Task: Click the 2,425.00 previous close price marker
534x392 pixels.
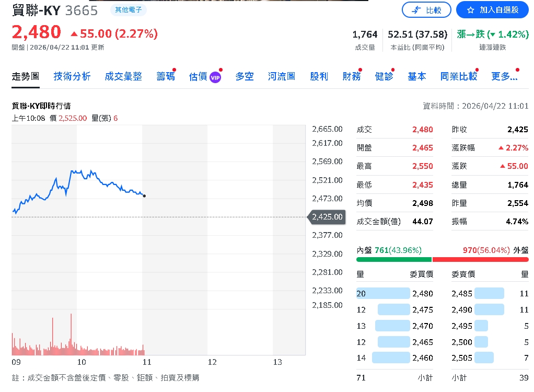Action: pyautogui.click(x=327, y=216)
